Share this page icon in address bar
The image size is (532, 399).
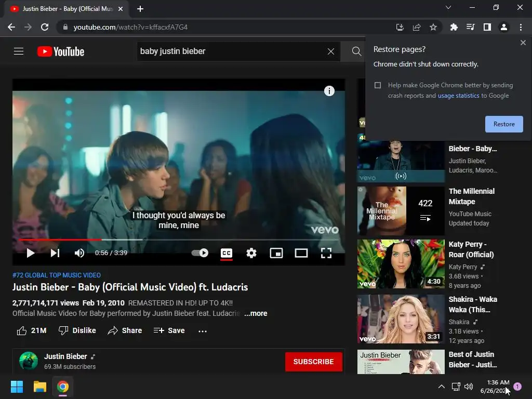(417, 27)
